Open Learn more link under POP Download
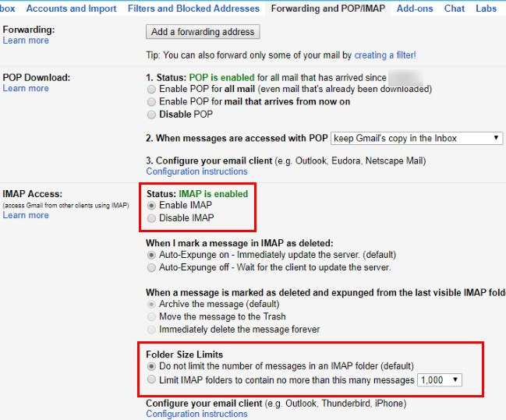The width and height of the screenshot is (506, 420). [26, 88]
